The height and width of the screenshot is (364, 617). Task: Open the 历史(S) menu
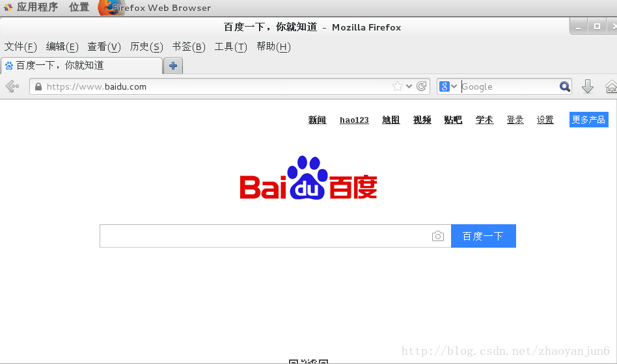coord(146,47)
